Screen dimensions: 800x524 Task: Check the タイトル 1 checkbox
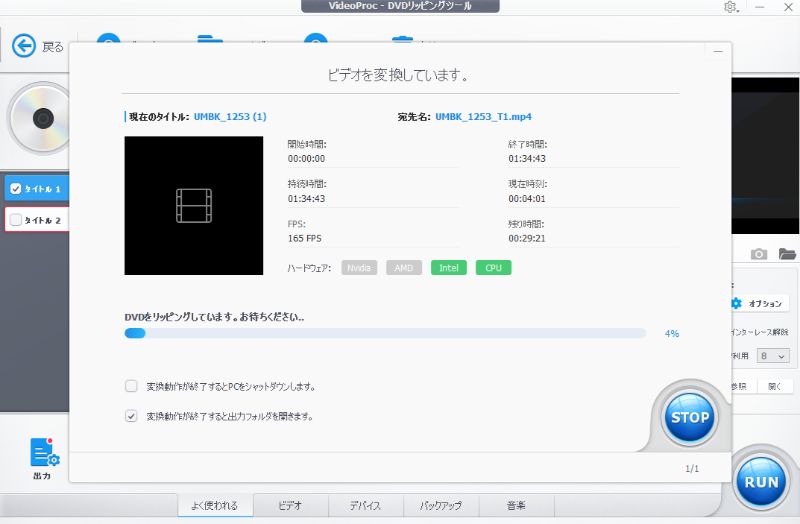tap(16, 189)
